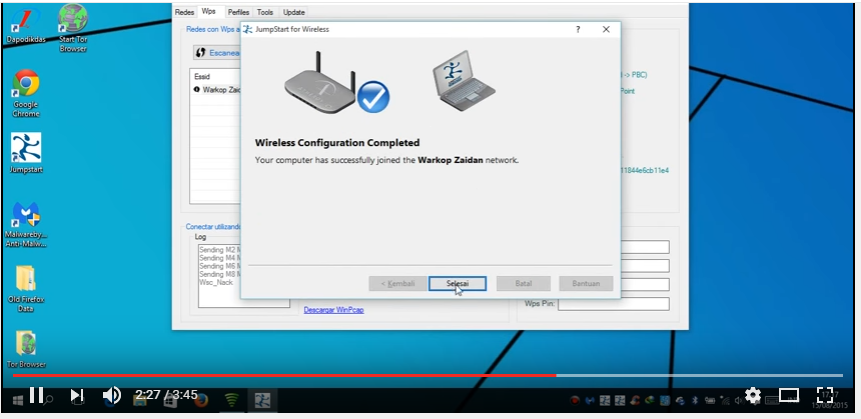Open the Perfiles tab
This screenshot has width=861, height=419.
coord(239,12)
